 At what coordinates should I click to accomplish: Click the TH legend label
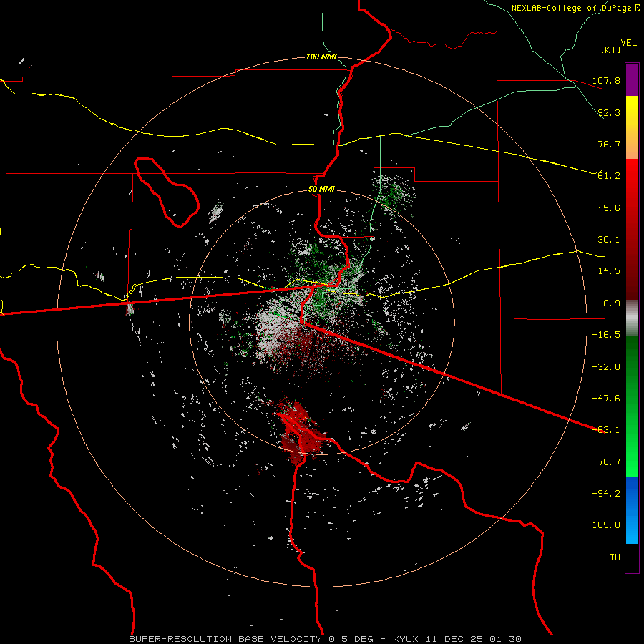[615, 557]
